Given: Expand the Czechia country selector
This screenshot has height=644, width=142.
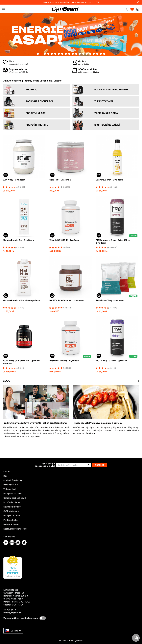Looking at the screenshot, I should click(x=13, y=630).
